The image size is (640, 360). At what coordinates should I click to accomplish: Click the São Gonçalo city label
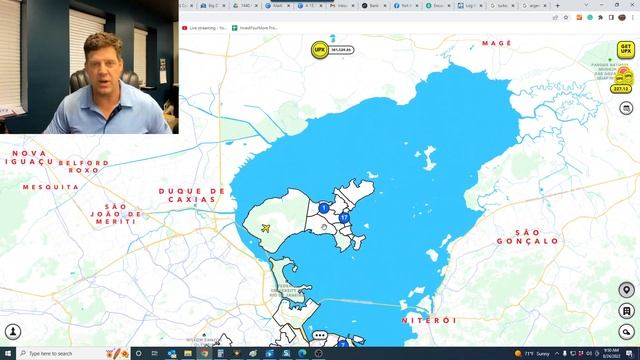(527, 237)
